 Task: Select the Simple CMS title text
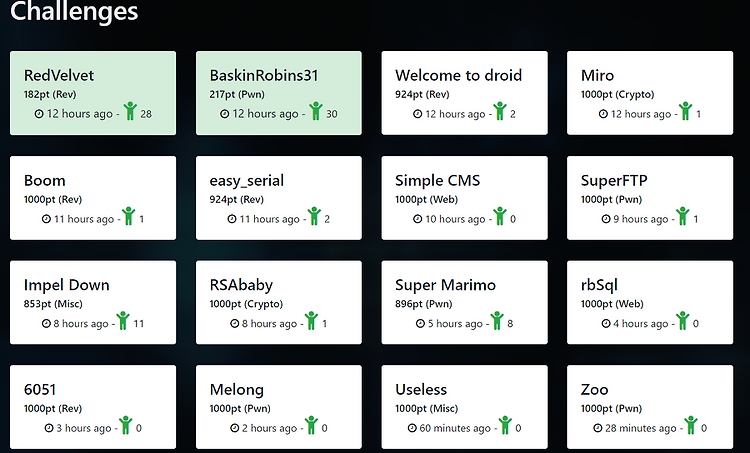click(437, 180)
